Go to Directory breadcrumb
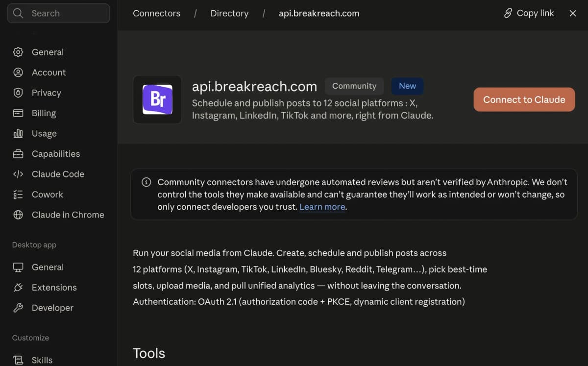Image resolution: width=588 pixels, height=366 pixels. [229, 13]
